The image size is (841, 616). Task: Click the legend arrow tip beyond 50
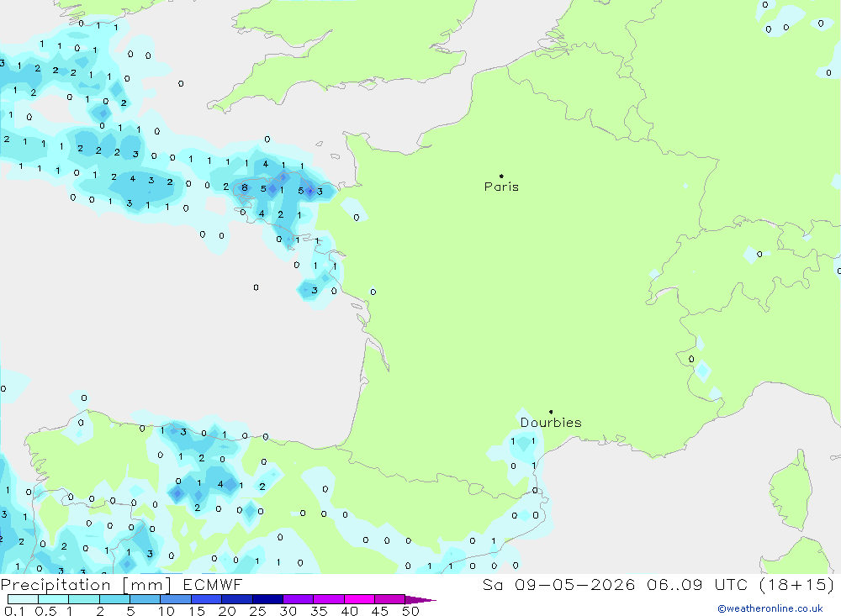pos(420,599)
